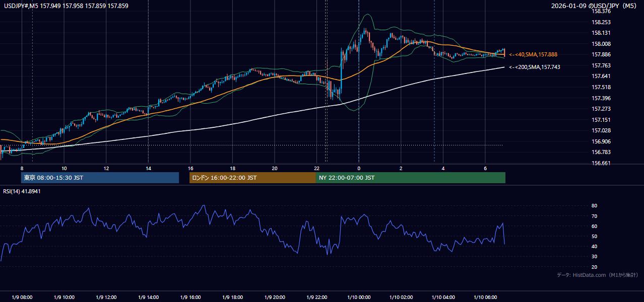Click price axis label 158.376
This screenshot has width=644, height=302.
pos(601,11)
